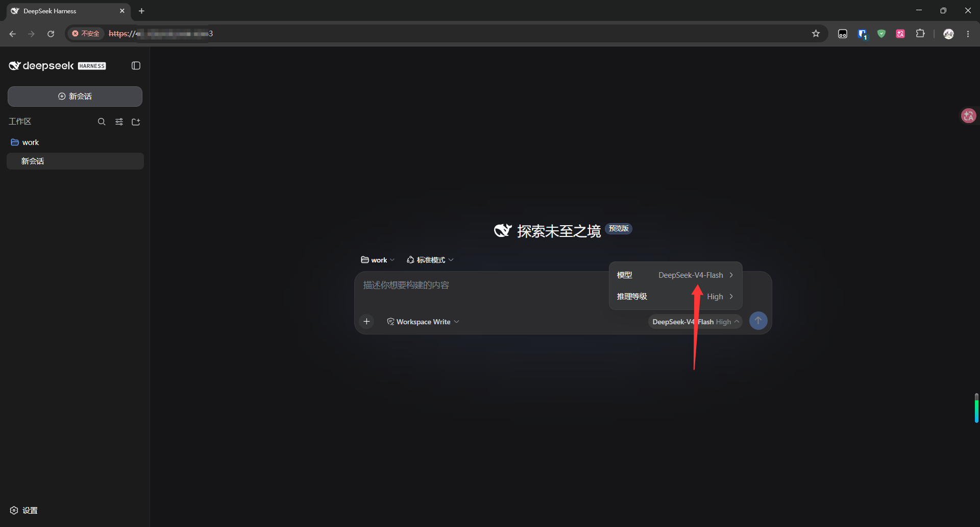
Task: Close the DeepSeek Harness browser tab
Action: point(122,11)
